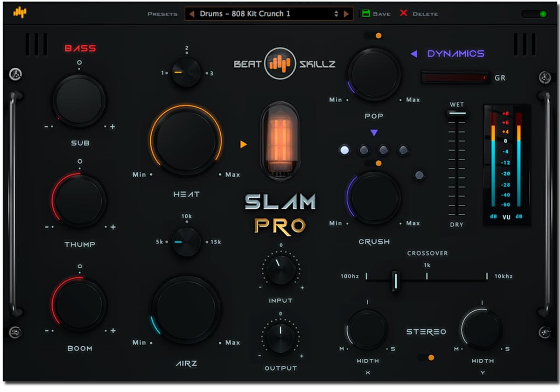560x392 pixels.
Task: Click the INPUT gain knob
Action: 280,270
